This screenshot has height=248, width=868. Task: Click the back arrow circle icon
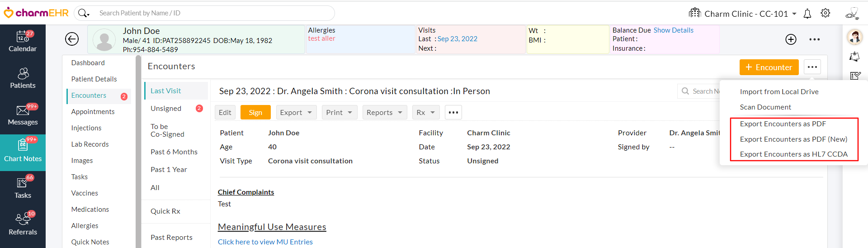pos(72,39)
